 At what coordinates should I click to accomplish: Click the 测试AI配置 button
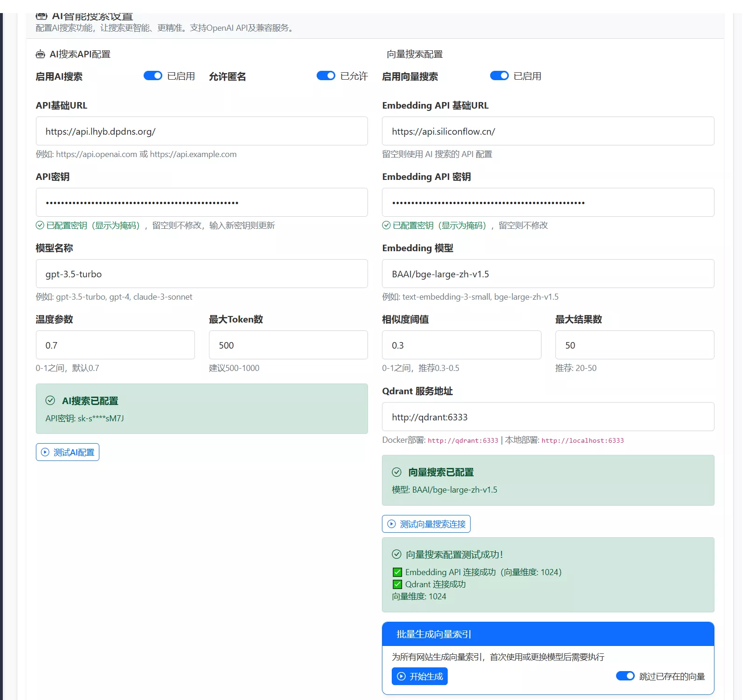(x=68, y=452)
